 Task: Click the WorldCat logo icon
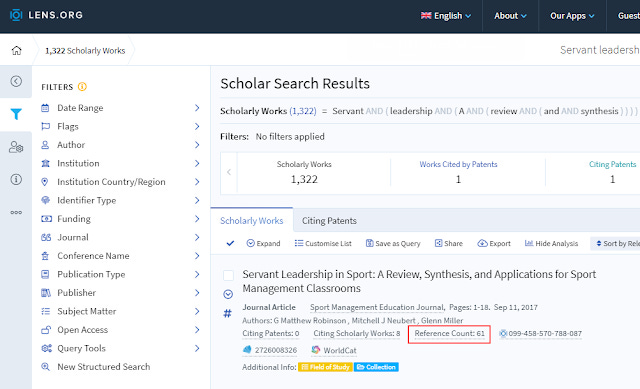pyautogui.click(x=316, y=350)
